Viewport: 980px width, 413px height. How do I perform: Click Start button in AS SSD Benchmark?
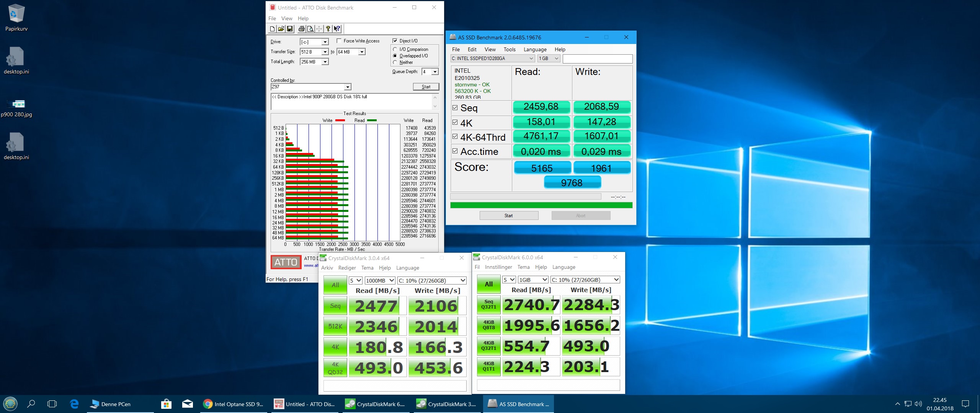[509, 215]
